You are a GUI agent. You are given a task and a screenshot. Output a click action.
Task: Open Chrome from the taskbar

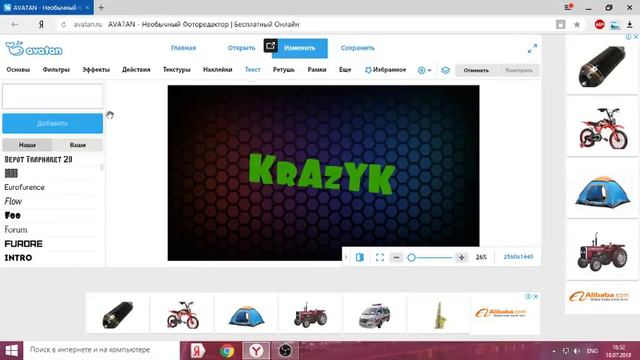pos(227,351)
